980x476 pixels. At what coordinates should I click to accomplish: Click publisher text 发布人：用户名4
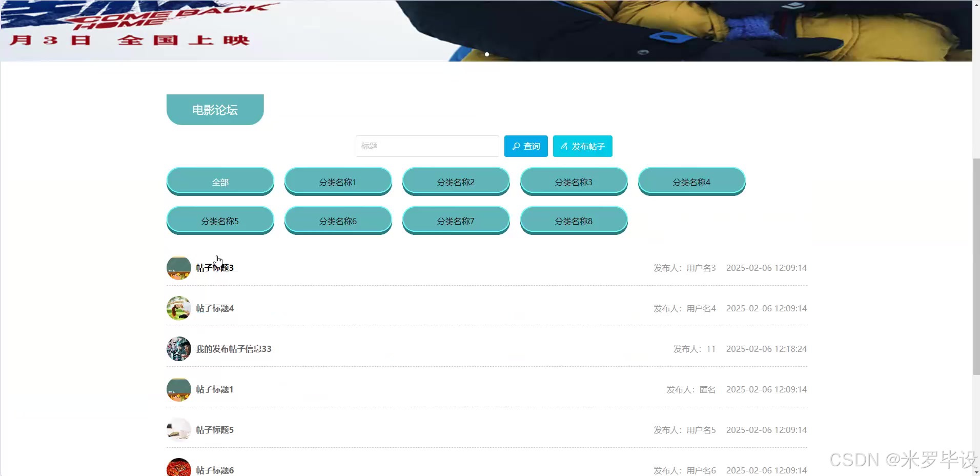coord(685,308)
